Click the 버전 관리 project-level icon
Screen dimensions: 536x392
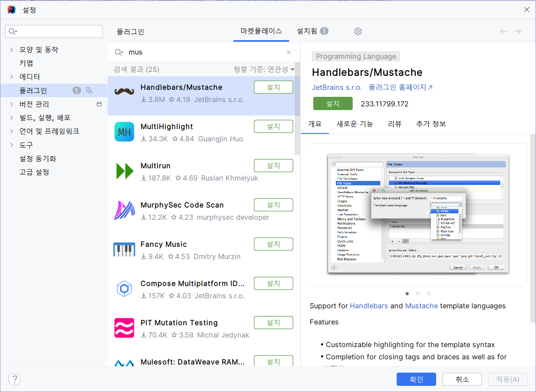point(99,104)
